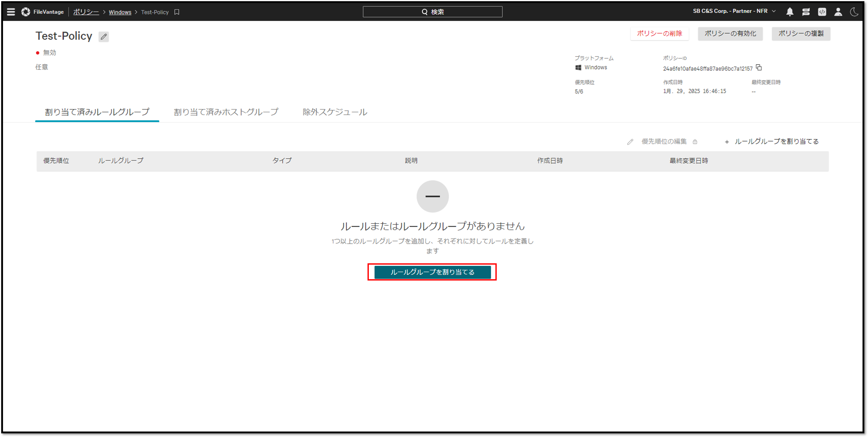The height and width of the screenshot is (437, 868).
Task: Click the 優先順位 column header
Action: 56,161
